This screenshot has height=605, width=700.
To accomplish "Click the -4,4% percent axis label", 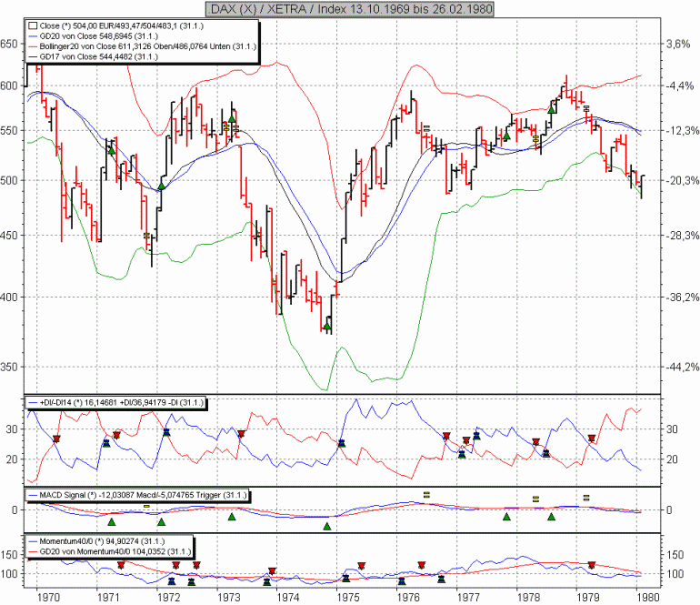I will (680, 86).
